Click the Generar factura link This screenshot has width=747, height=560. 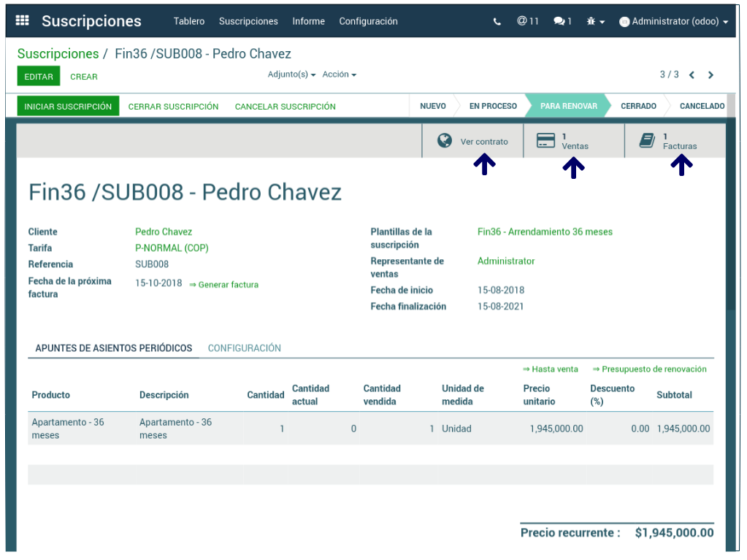click(x=223, y=285)
